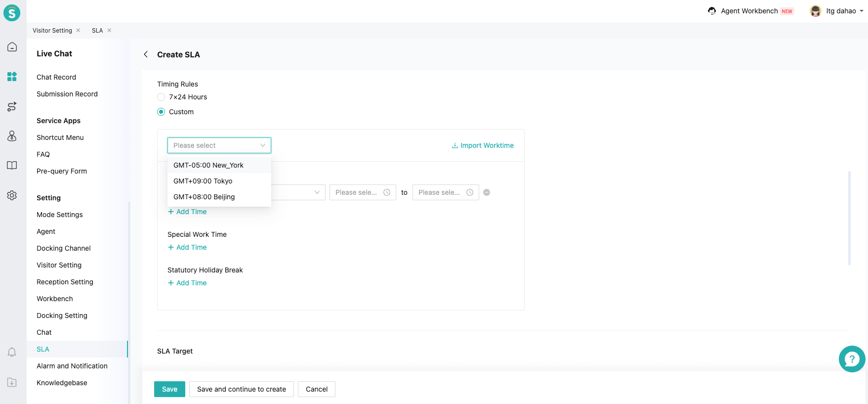
Task: Choose GMT+09:00 Tokyo from timezone list
Action: [203, 181]
